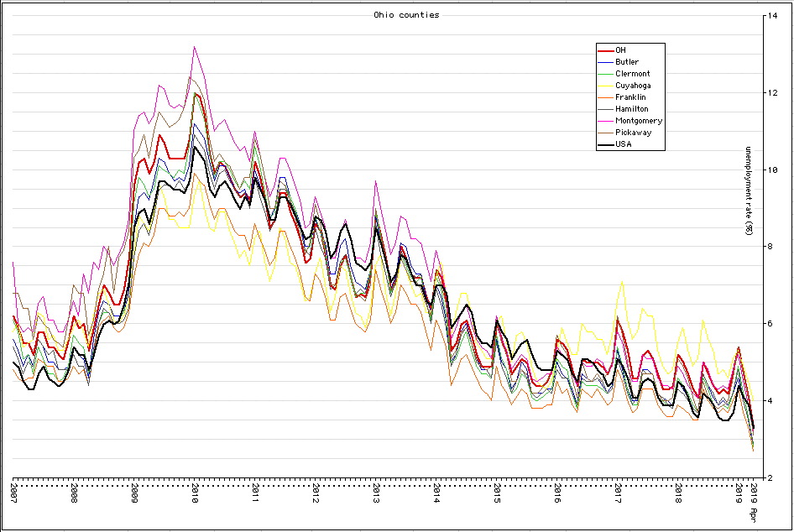Click the 2018 x-axis label
The width and height of the screenshot is (794, 532).
coord(678,493)
